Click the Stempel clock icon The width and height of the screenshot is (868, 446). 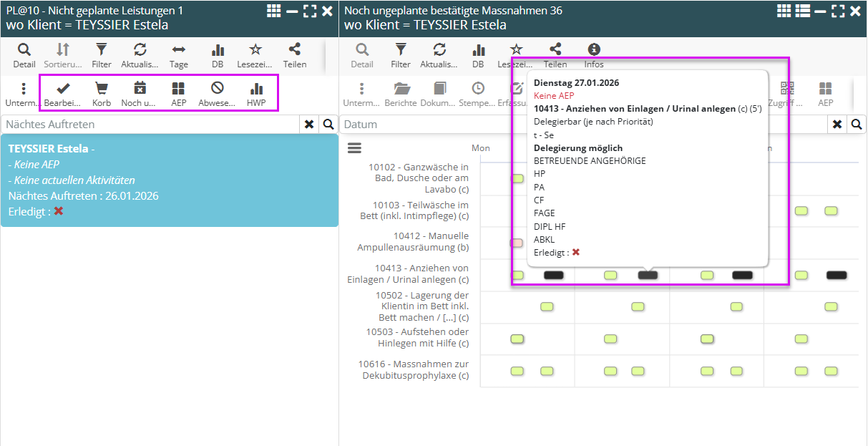[x=477, y=93]
